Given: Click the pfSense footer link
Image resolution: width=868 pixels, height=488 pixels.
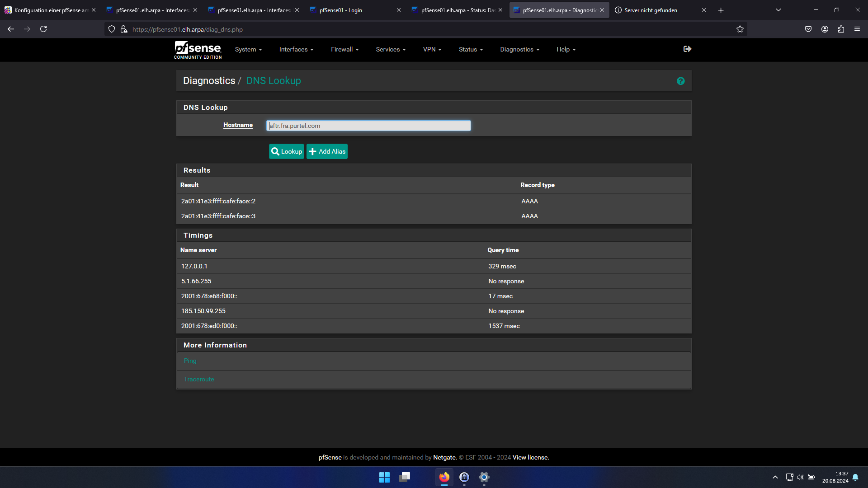Looking at the screenshot, I should [x=330, y=457].
